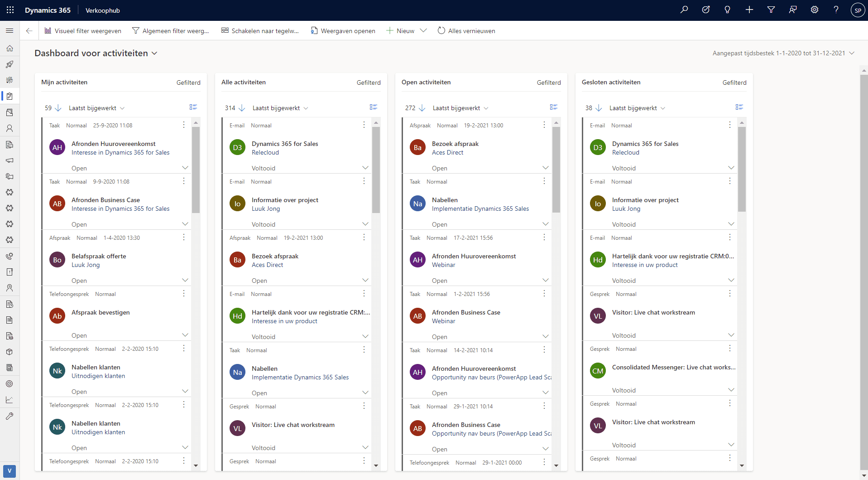Screen dimensions: 868x480
Task: Click the page's main vertical scrollbar
Action: (x=864, y=272)
